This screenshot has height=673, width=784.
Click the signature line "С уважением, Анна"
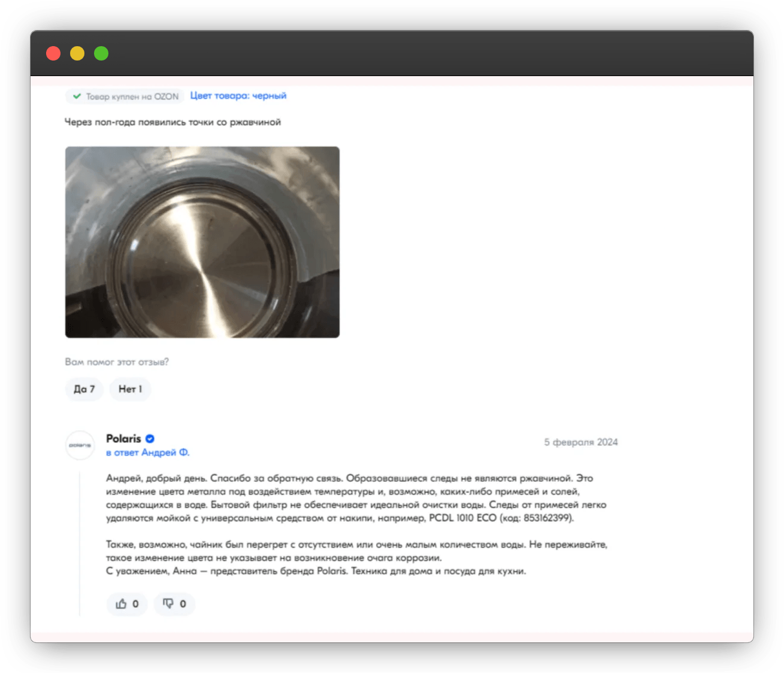click(316, 571)
